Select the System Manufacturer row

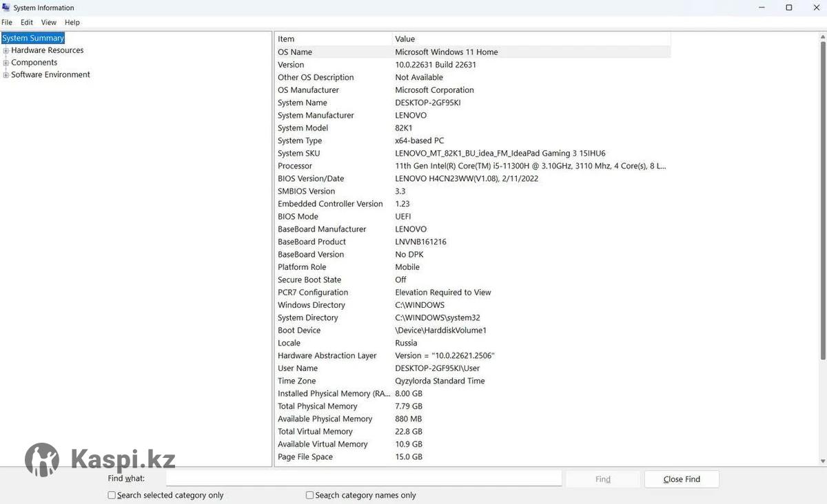pyautogui.click(x=473, y=116)
